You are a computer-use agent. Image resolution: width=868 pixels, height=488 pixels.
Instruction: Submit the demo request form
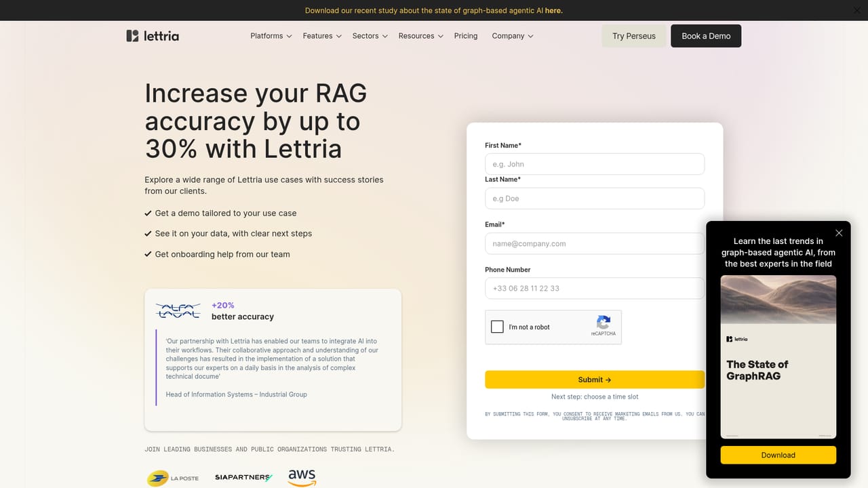595,380
